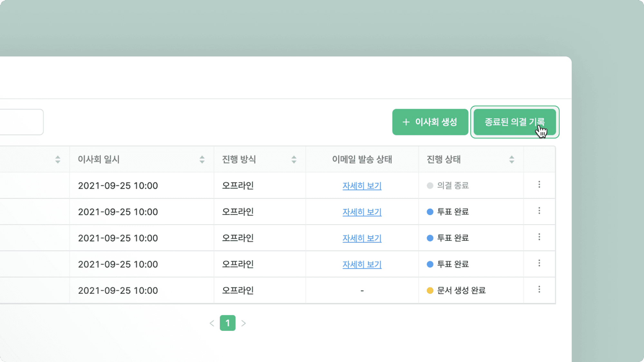Click the 이사회 생성 button
Image resolution: width=644 pixels, height=362 pixels.
[430, 122]
